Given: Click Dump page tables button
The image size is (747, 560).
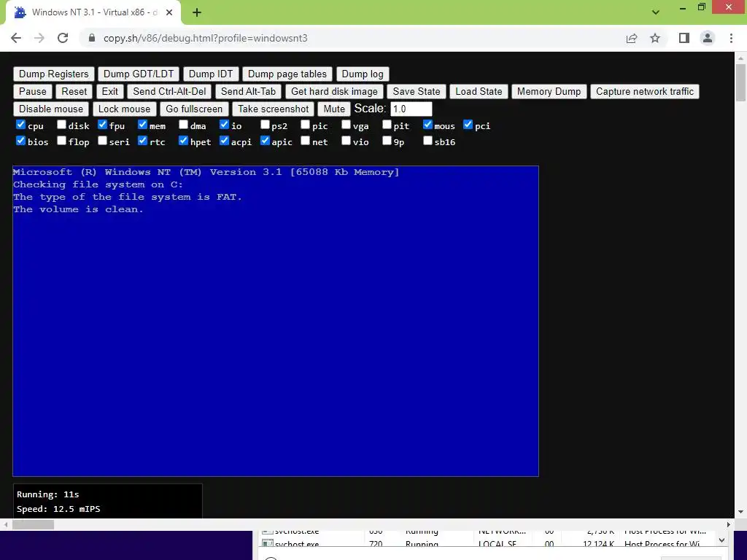Looking at the screenshot, I should coord(287,74).
